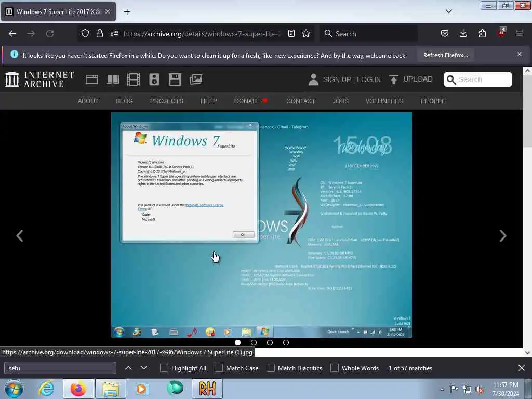Open Internet Archive Texts book icon
532x399 pixels.
point(113,79)
